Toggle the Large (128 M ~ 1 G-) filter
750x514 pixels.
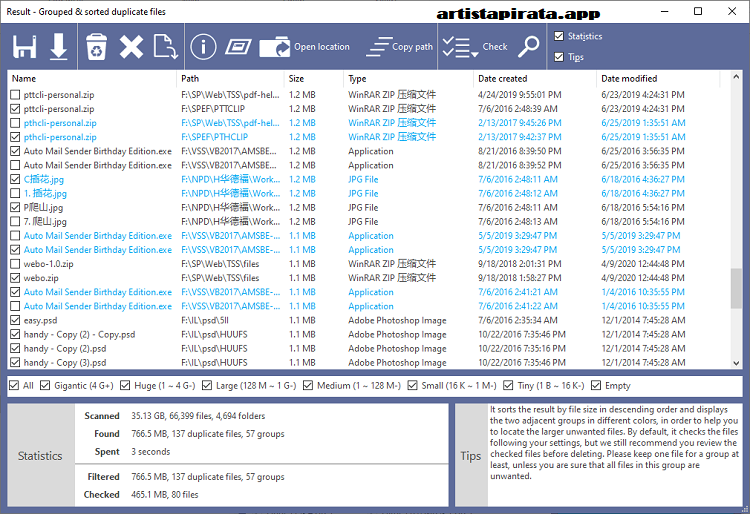pos(207,385)
